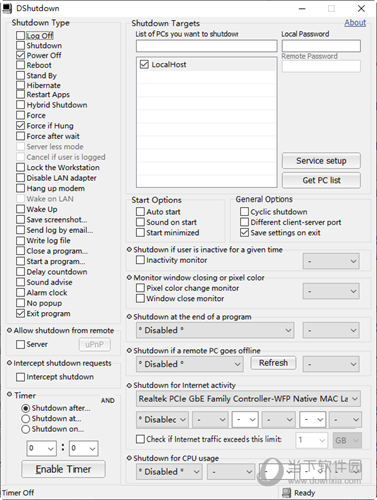Select the Shutdown at... radio button
377x500 pixels.
[x=25, y=419]
